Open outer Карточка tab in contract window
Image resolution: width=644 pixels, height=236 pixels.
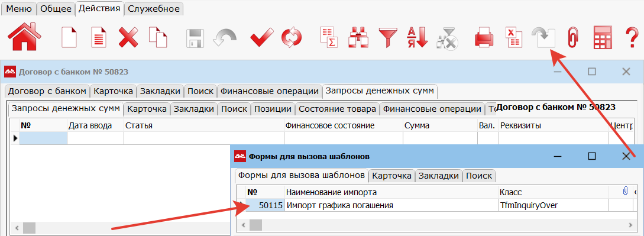tap(113, 91)
